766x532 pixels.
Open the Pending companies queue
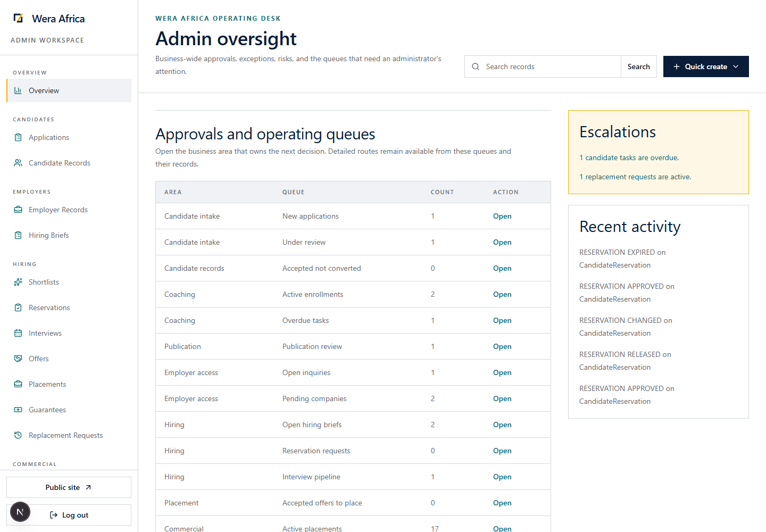pos(502,398)
